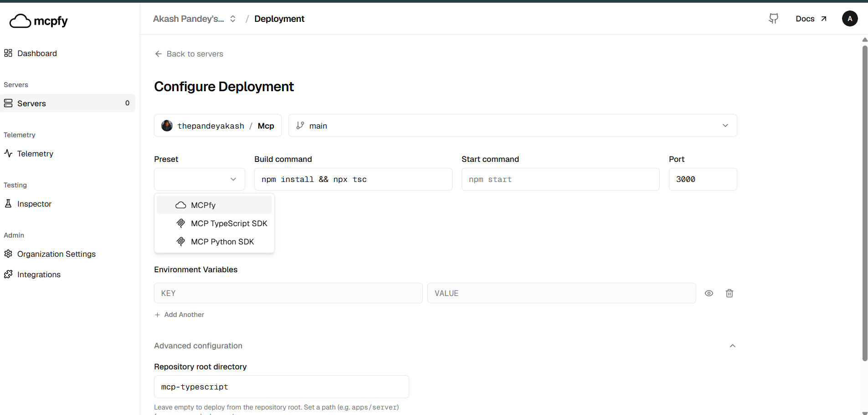Open Organization Settings
The height and width of the screenshot is (415, 868).
pos(68,254)
